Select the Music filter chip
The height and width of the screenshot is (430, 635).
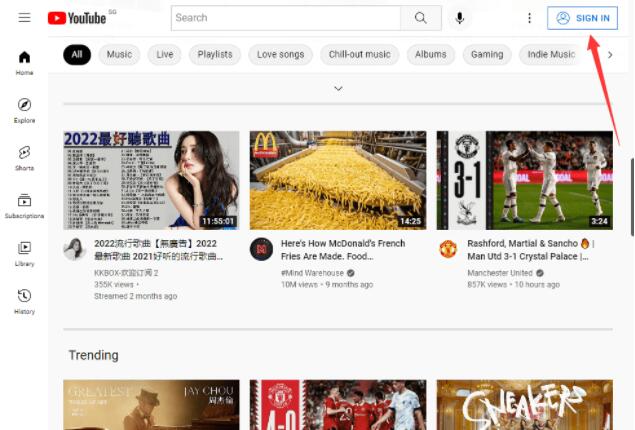pos(119,55)
